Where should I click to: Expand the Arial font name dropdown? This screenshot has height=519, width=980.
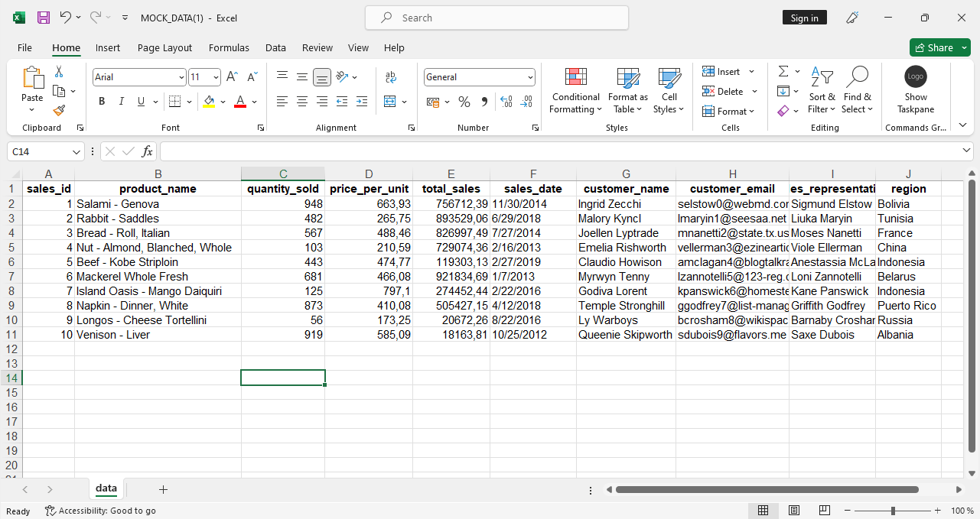coord(181,77)
